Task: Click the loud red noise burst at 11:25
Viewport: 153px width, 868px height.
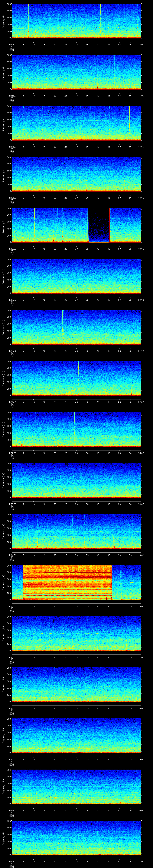Action: pyautogui.click(x=67, y=583)
